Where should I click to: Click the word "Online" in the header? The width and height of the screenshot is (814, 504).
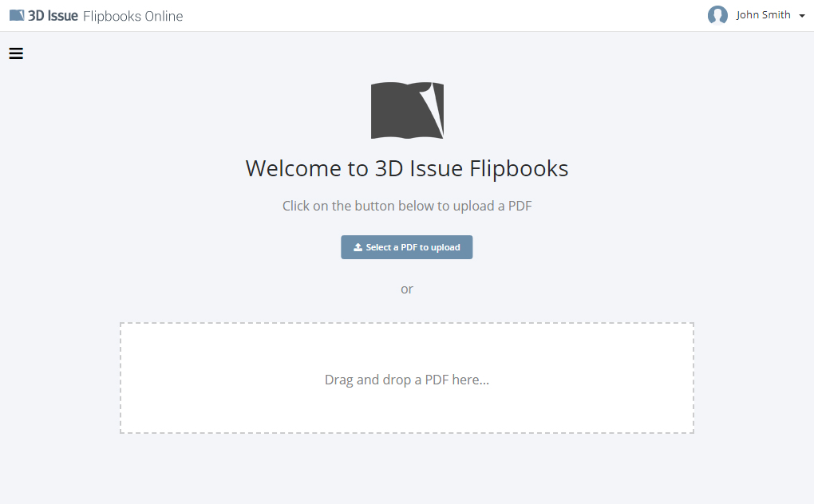164,16
